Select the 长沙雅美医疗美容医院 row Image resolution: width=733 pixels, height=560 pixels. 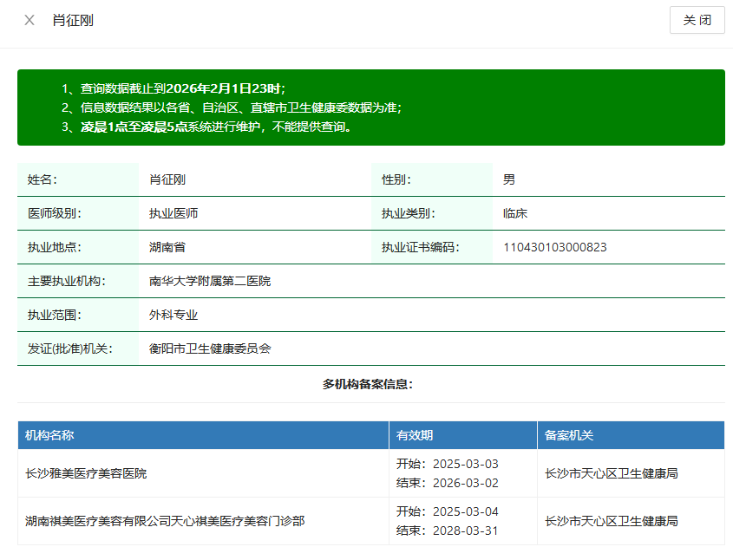(x=86, y=473)
